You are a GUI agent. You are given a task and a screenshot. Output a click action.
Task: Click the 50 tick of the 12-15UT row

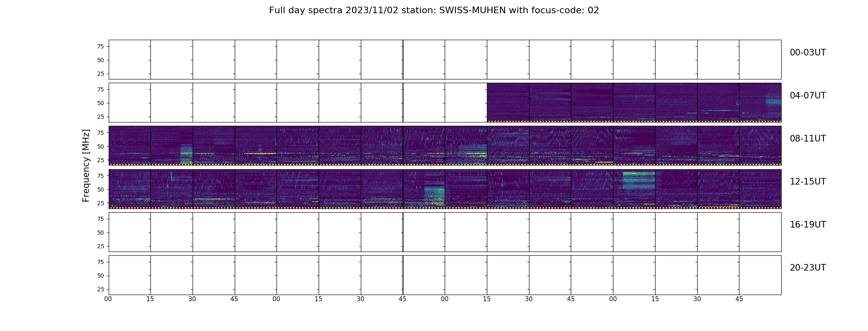click(100, 189)
